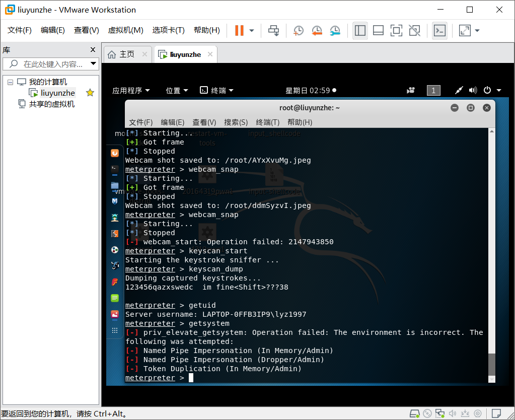The image size is (515, 420).
Task: Click the screen recorder camera icon
Action: [x=411, y=90]
